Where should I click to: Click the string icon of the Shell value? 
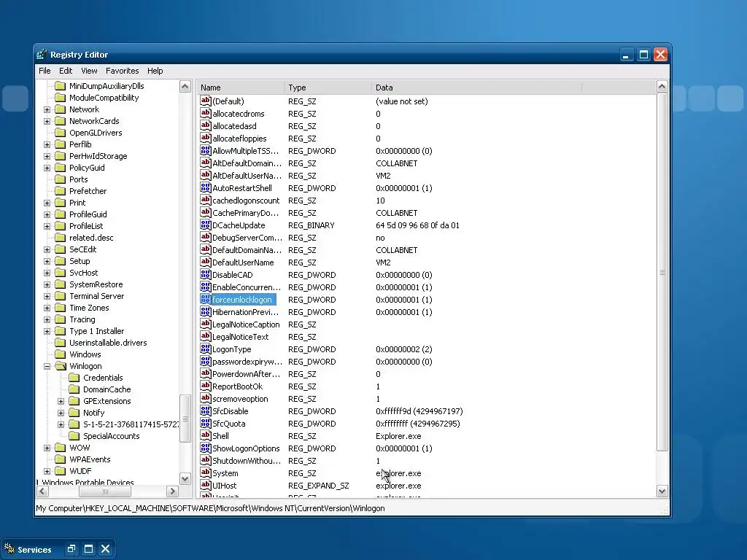click(x=205, y=435)
